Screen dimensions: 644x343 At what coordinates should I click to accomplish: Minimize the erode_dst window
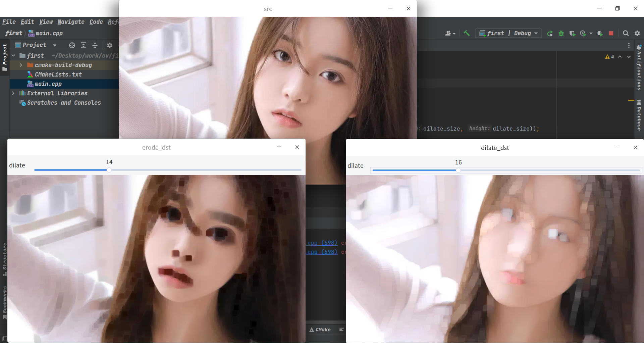pos(279,147)
